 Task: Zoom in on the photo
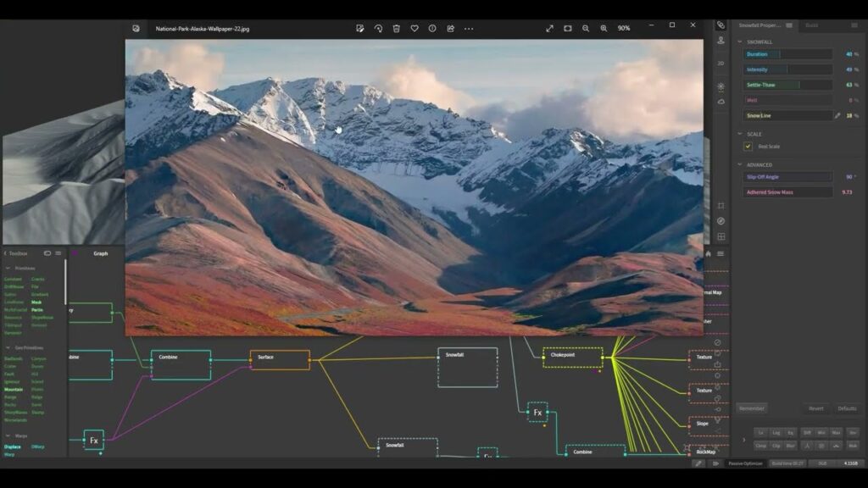tap(604, 28)
